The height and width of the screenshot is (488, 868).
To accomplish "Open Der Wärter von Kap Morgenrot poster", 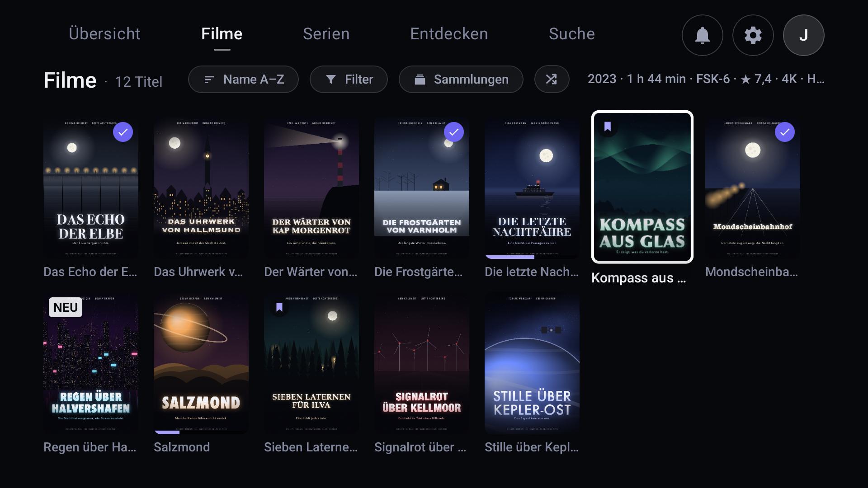I will pos(311,188).
